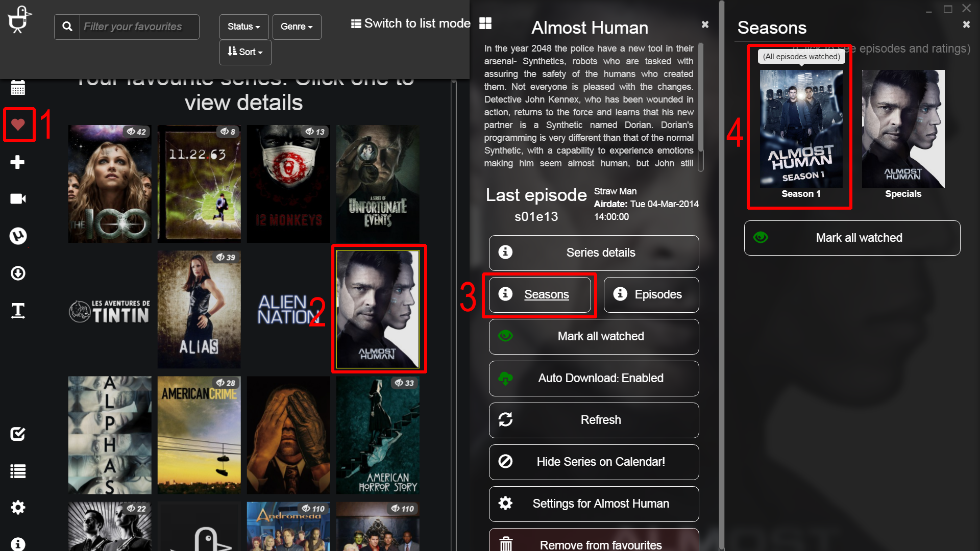
Task: Click the search magnifier icon
Action: (67, 27)
